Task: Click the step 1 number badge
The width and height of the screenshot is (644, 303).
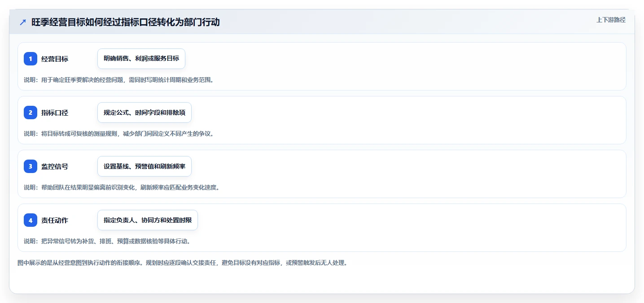Action: pyautogui.click(x=31, y=59)
